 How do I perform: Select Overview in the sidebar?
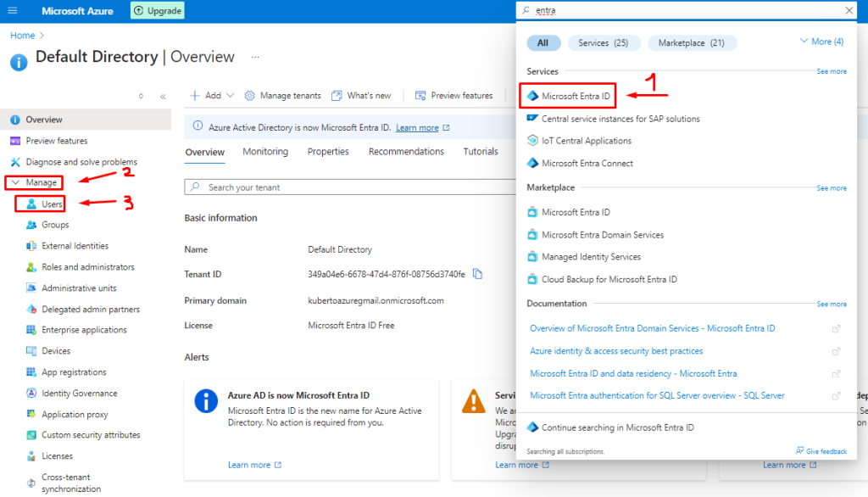click(x=86, y=120)
